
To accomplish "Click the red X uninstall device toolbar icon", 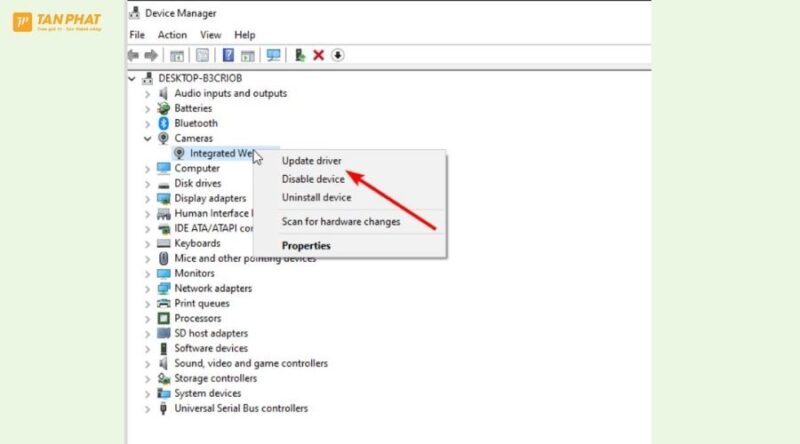I will [x=318, y=55].
